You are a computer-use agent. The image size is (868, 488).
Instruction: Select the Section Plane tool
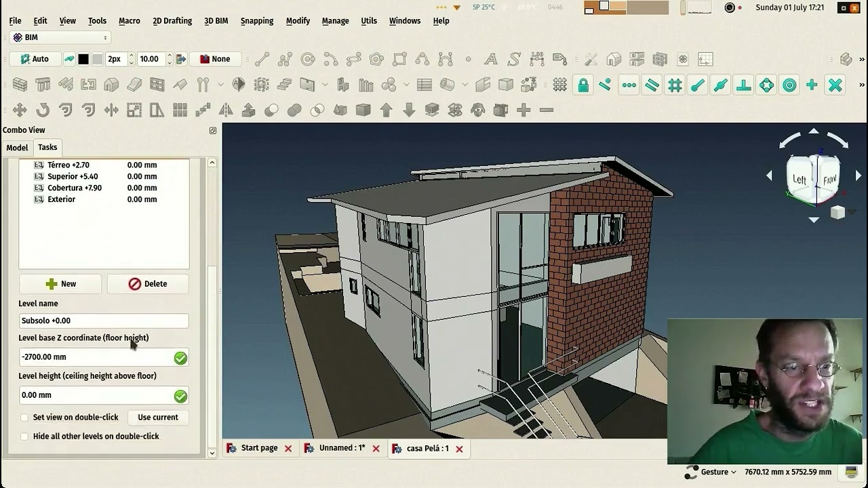coord(239,85)
